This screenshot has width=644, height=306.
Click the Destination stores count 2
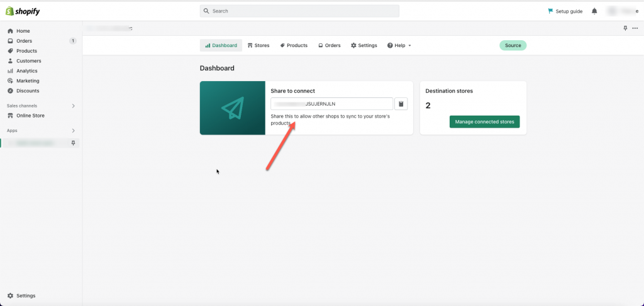pos(428,106)
